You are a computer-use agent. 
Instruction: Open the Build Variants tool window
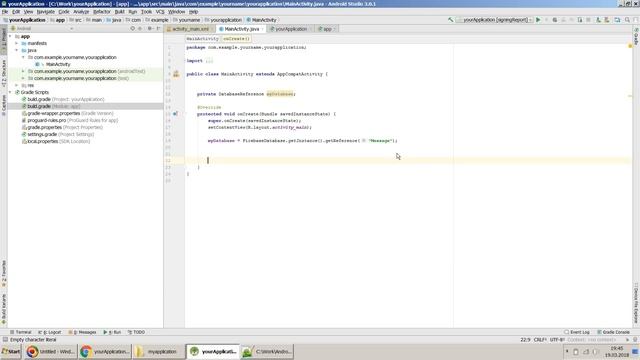4,308
